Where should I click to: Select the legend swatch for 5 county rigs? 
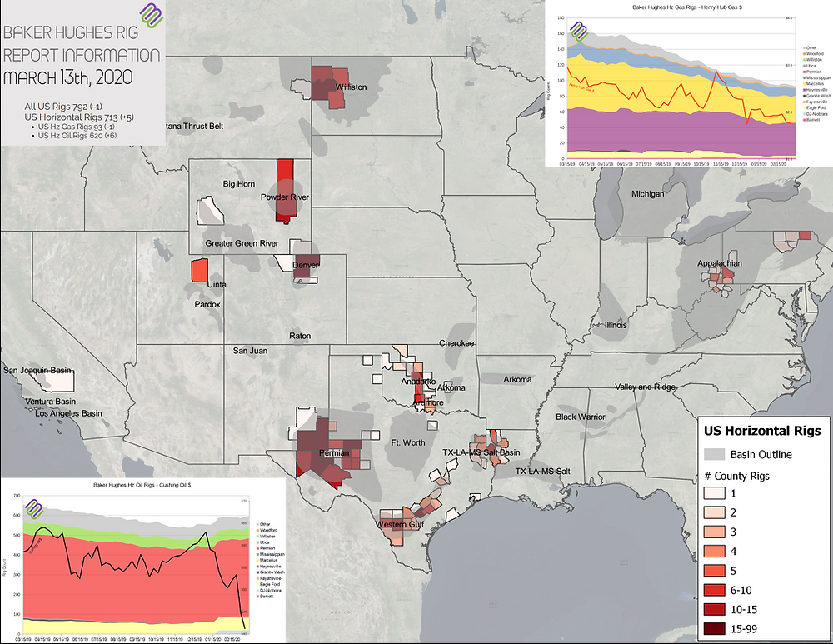pyautogui.click(x=714, y=571)
